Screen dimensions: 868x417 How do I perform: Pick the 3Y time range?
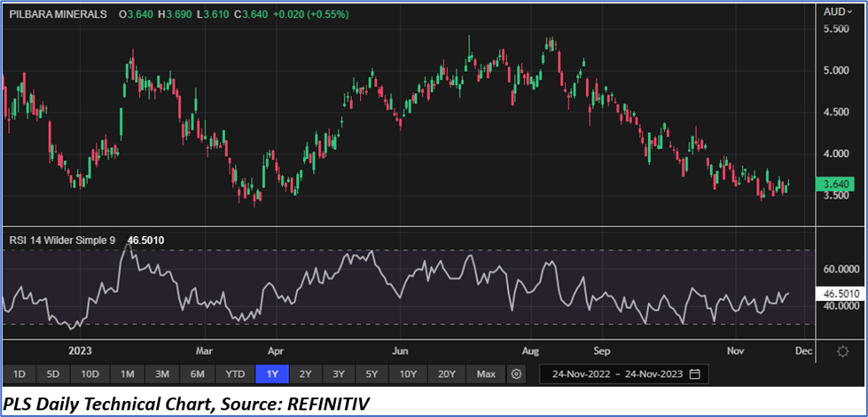(339, 374)
